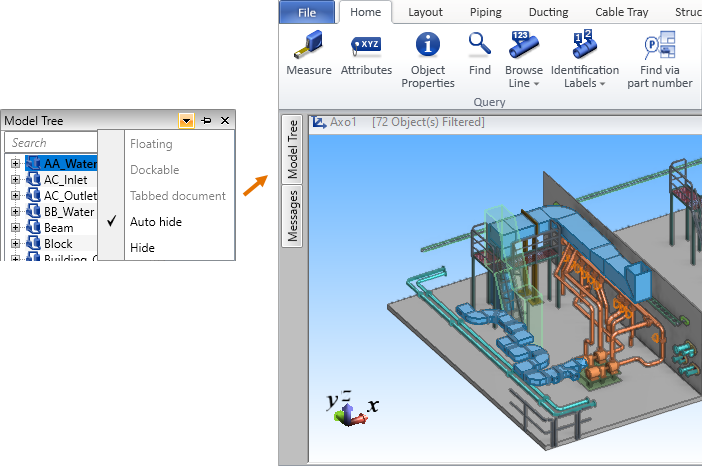
Task: Open the Attributes XYZ tool
Action: pos(366,45)
